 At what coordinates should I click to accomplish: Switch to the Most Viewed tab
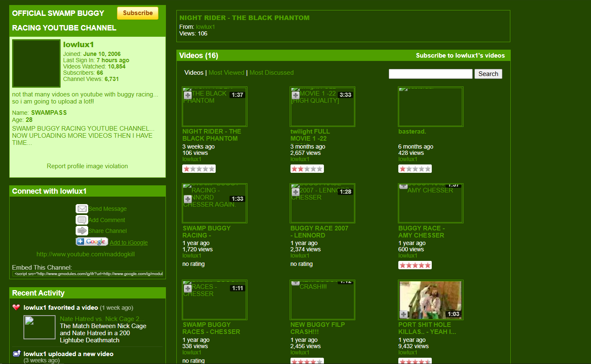(227, 73)
